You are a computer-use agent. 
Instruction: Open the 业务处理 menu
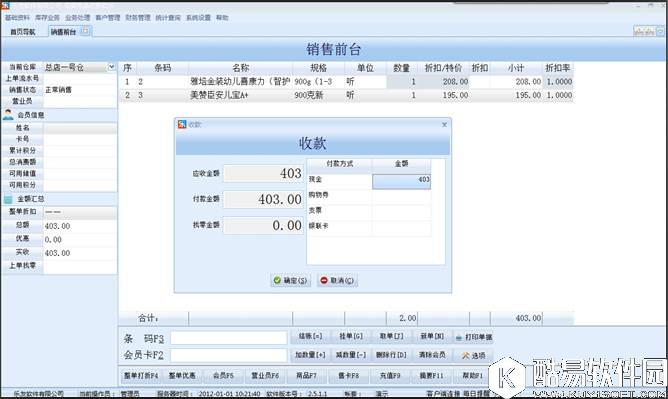[x=78, y=17]
